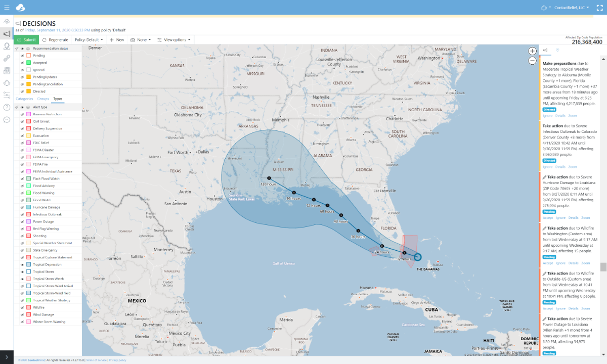Expand the sidebar with the bottom arrow
607x364 pixels.
click(x=7, y=357)
